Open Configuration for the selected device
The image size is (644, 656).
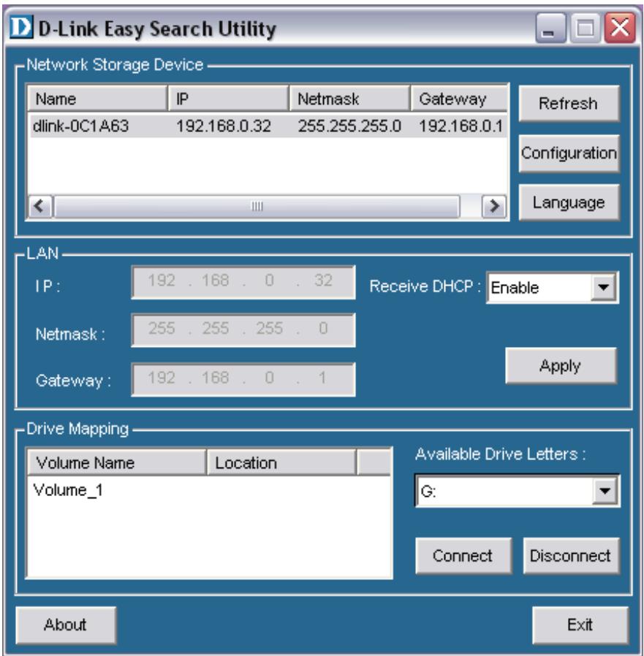point(569,153)
